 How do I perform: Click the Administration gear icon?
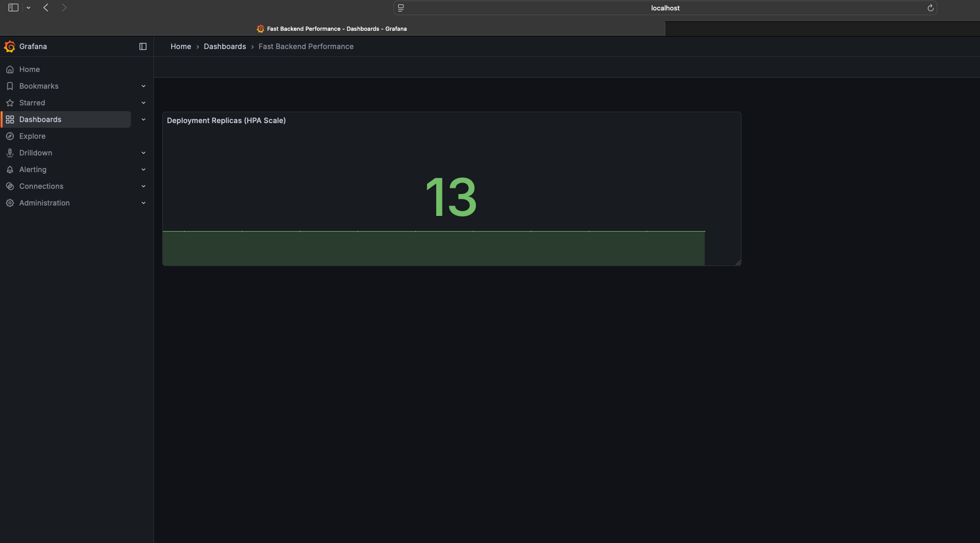(10, 203)
